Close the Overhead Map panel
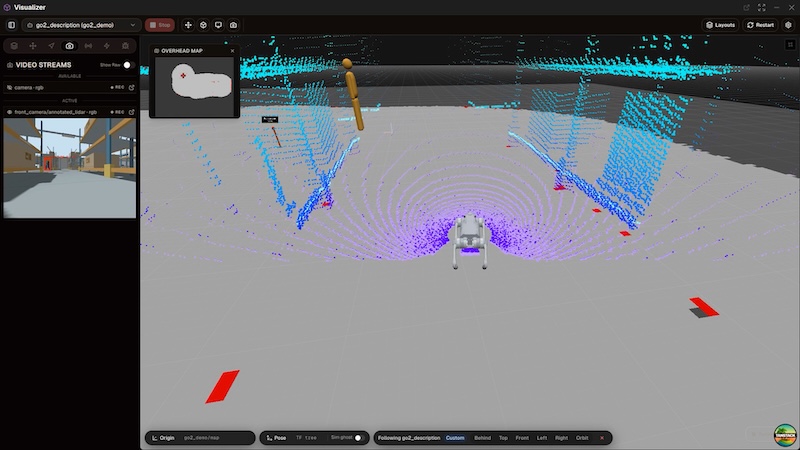 (x=233, y=51)
